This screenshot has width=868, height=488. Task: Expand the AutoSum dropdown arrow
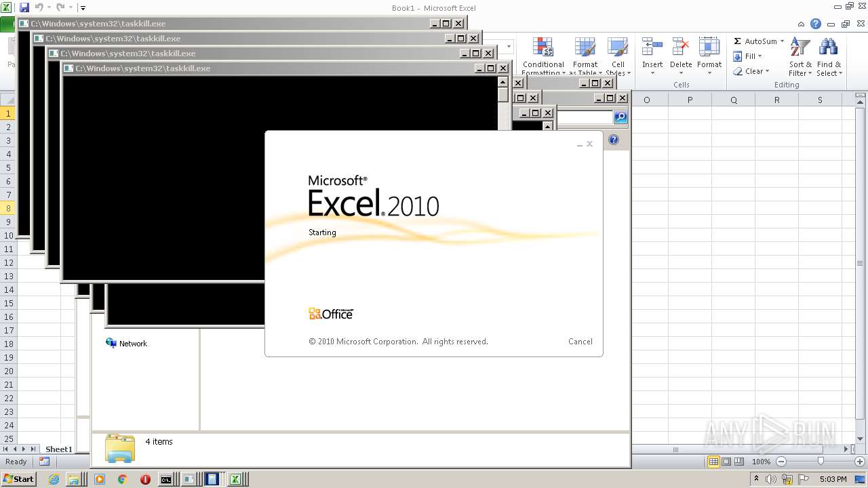782,41
